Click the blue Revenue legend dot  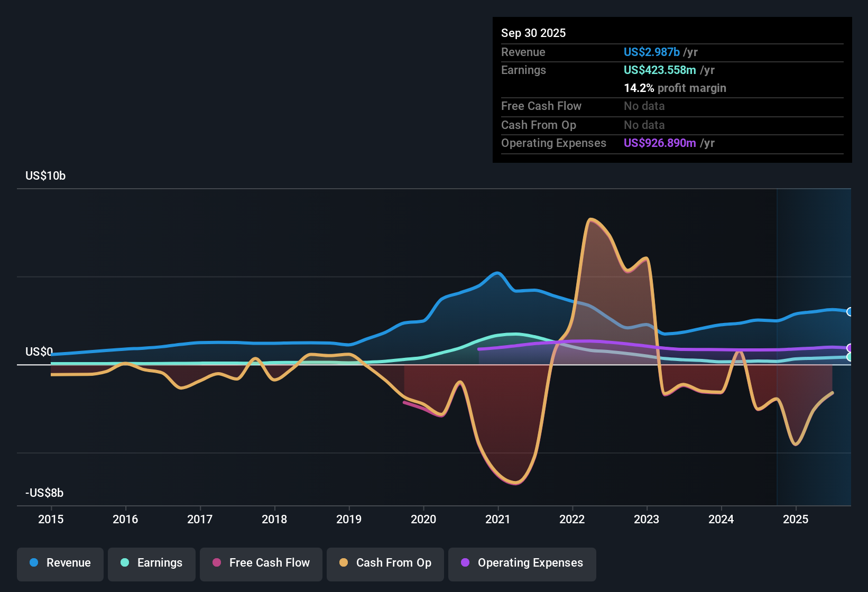tap(34, 563)
